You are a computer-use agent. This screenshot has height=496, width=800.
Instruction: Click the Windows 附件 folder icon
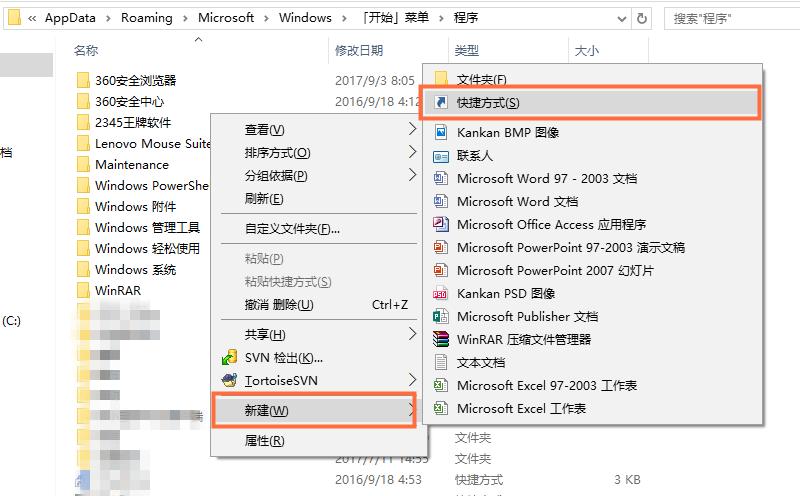(x=83, y=206)
